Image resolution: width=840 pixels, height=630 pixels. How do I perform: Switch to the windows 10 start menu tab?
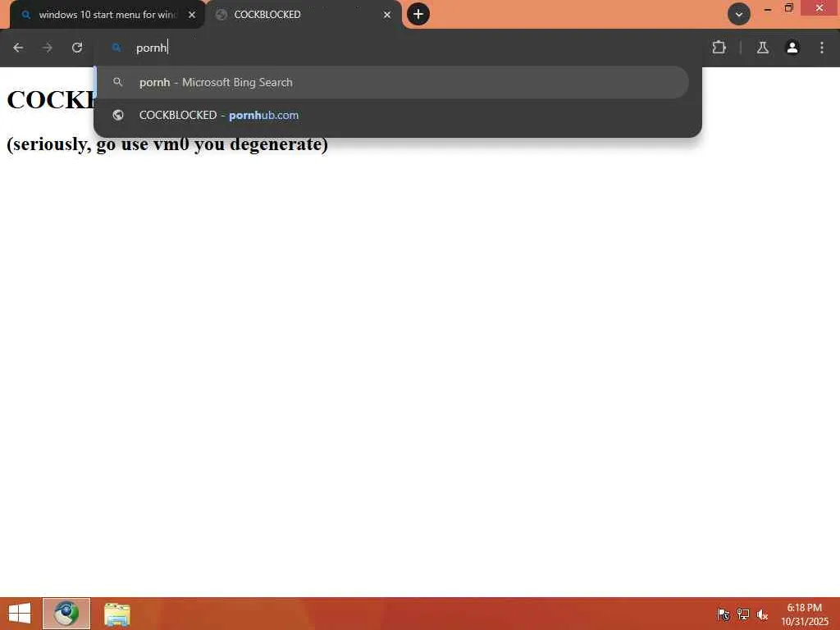point(107,15)
